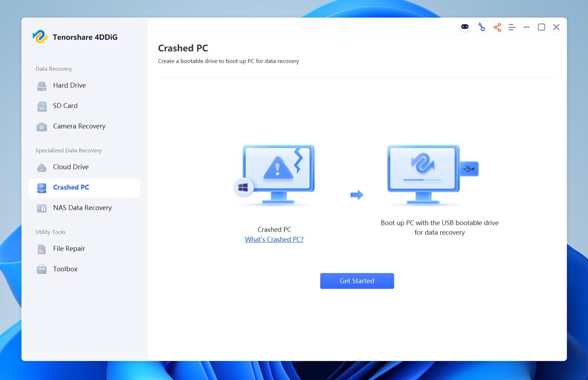Click the USB plug icon on illustration
Viewport: 588px width, 380px height.
coord(469,169)
